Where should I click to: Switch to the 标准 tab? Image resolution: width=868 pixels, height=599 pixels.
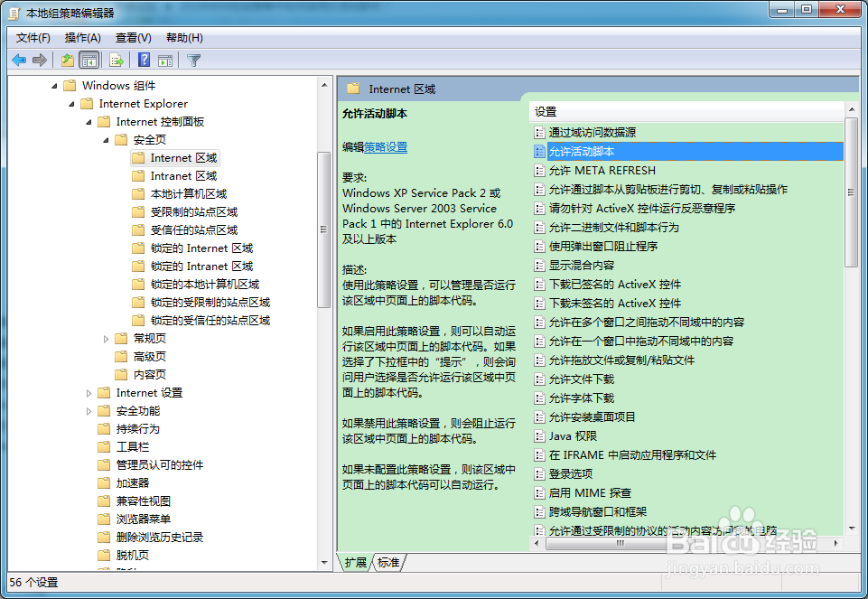(x=388, y=563)
